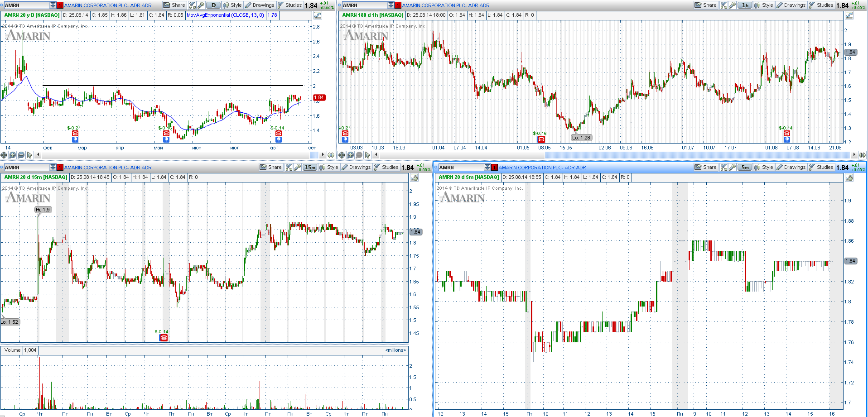This screenshot has height=417, width=868.
Task: Click zoom out magnifier under daily chart
Action: (21, 155)
